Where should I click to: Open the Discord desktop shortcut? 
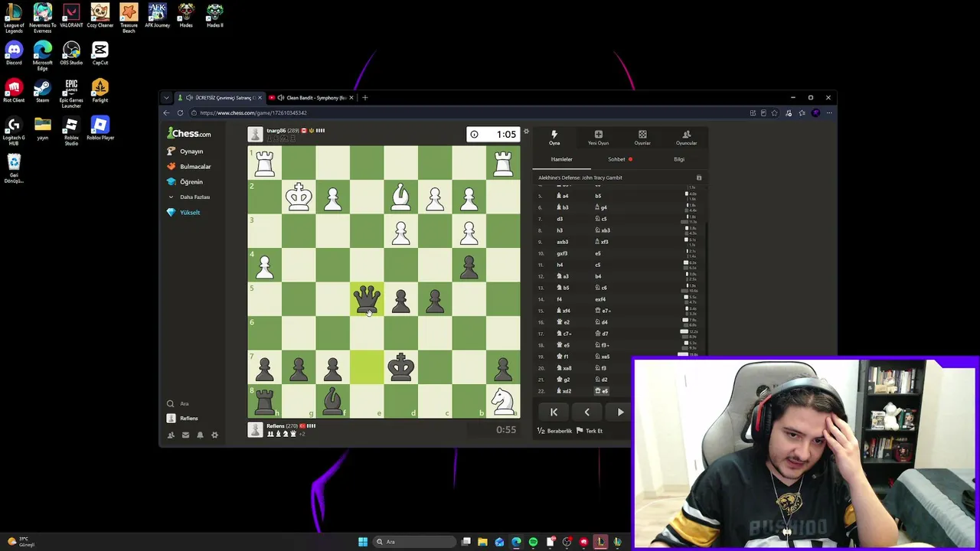(x=14, y=54)
